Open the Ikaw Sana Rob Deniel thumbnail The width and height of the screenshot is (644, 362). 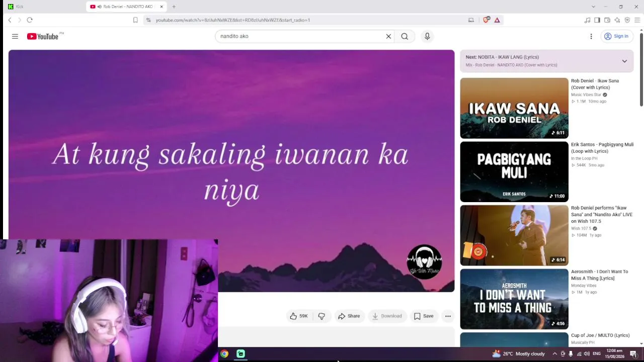(514, 108)
